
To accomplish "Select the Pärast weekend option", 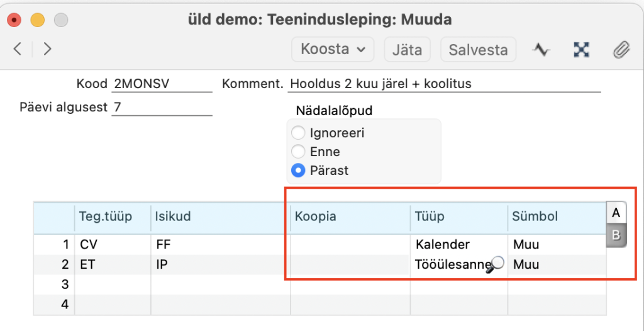I will coord(297,171).
